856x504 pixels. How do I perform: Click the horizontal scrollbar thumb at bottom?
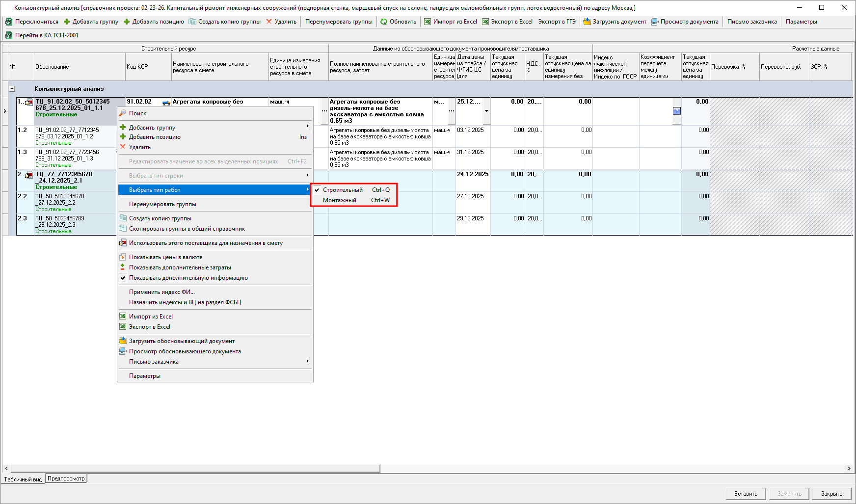pyautogui.click(x=195, y=469)
